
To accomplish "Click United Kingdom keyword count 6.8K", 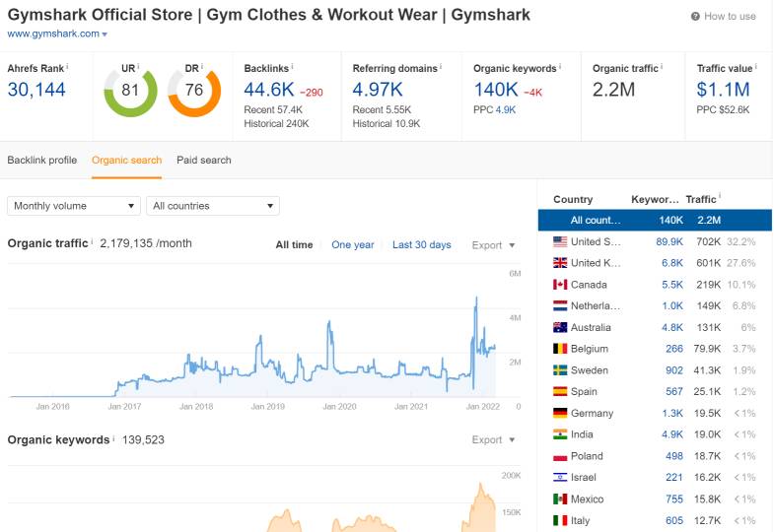I will pyautogui.click(x=672, y=263).
